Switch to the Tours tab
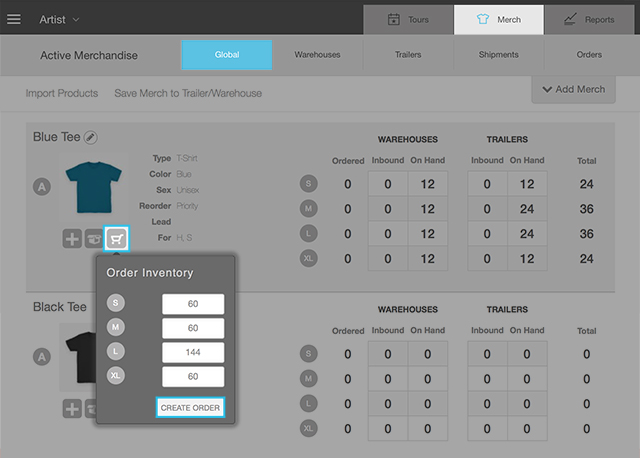 tap(407, 19)
